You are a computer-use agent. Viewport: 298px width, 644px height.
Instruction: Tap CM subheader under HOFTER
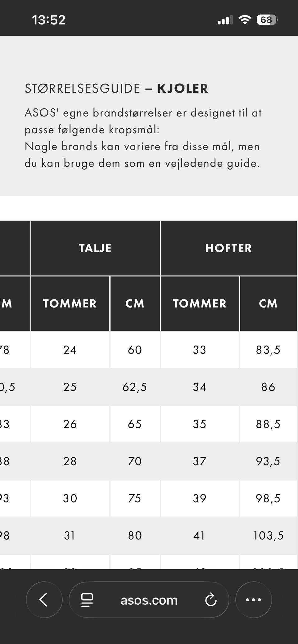268,304
